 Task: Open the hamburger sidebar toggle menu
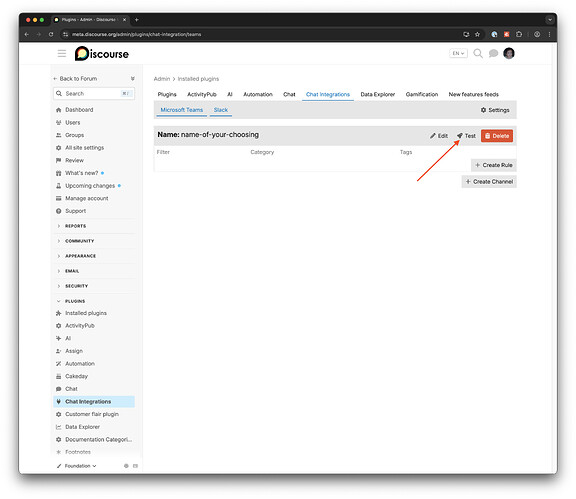click(x=62, y=54)
